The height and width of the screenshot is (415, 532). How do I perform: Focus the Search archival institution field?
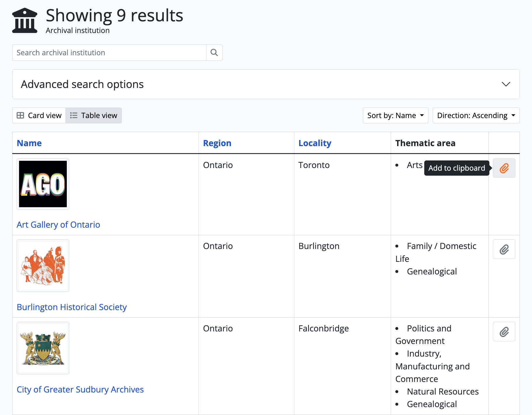point(109,53)
